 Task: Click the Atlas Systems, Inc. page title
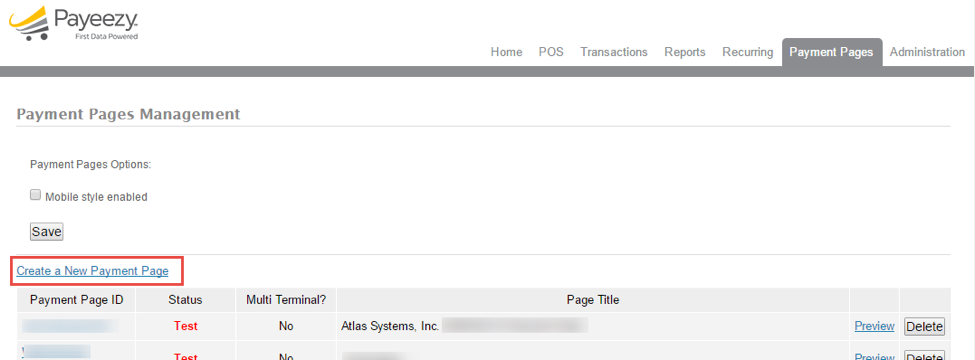[x=391, y=326]
